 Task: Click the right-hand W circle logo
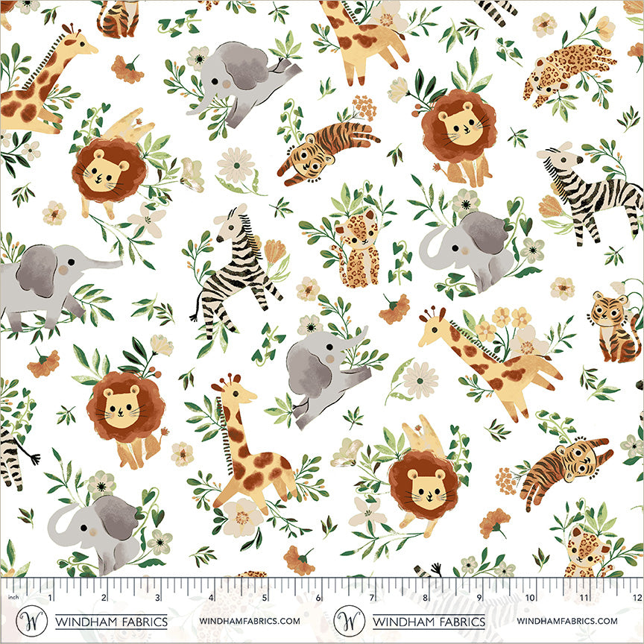[x=349, y=621]
